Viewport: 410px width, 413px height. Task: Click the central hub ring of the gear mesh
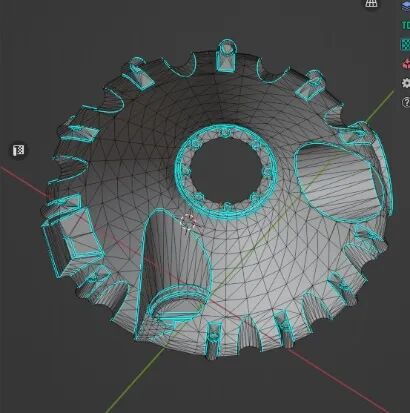click(226, 171)
